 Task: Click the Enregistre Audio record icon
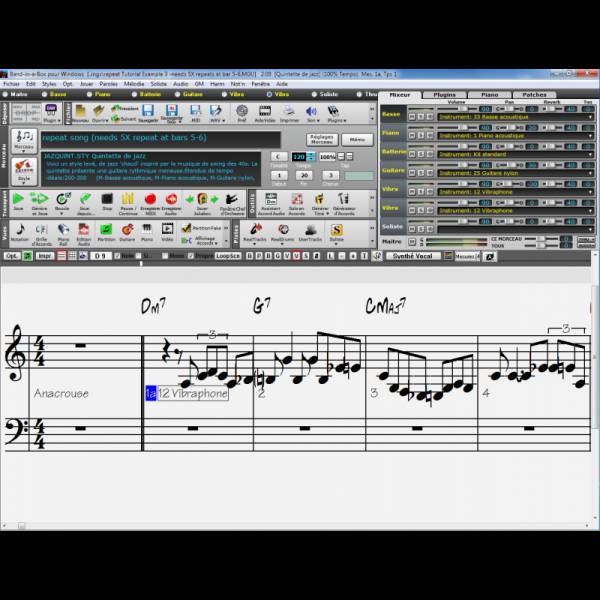click(171, 202)
